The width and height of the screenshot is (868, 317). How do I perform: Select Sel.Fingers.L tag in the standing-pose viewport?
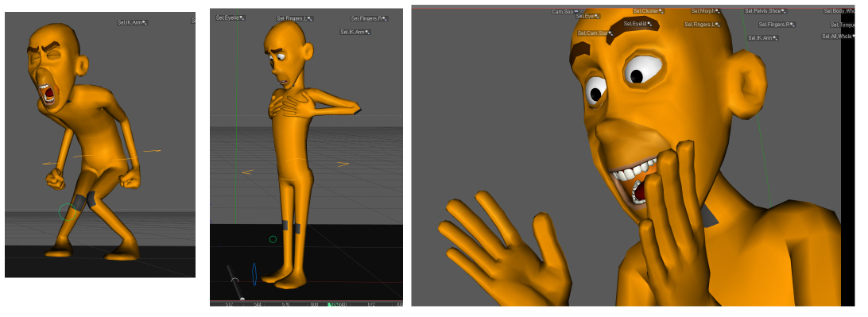click(x=295, y=19)
